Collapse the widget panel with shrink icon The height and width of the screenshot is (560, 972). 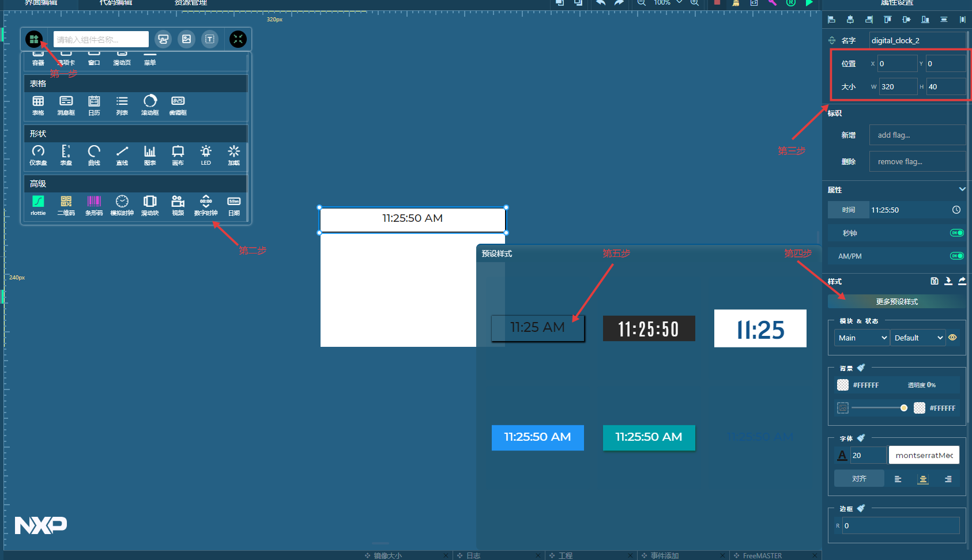pyautogui.click(x=238, y=39)
